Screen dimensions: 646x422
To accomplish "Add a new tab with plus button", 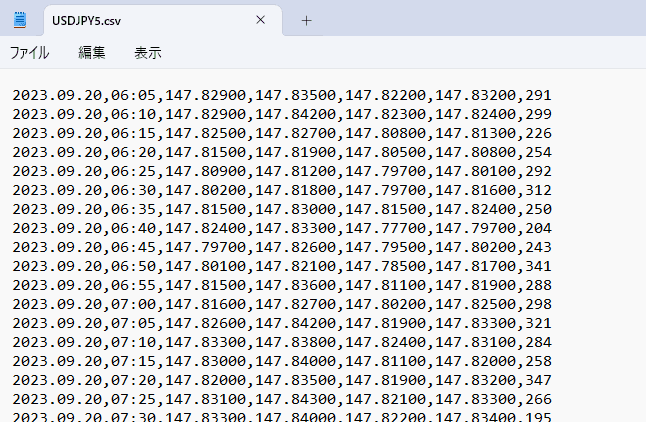I will (x=306, y=20).
